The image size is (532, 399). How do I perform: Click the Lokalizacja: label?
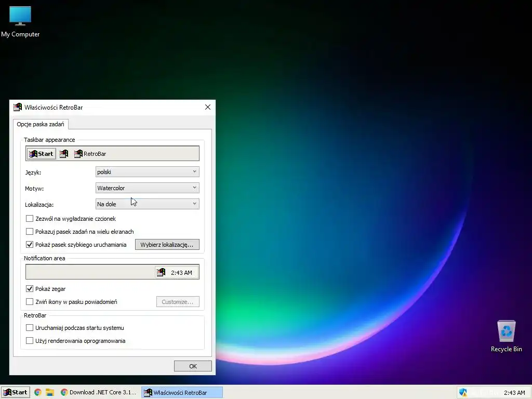[39, 205]
